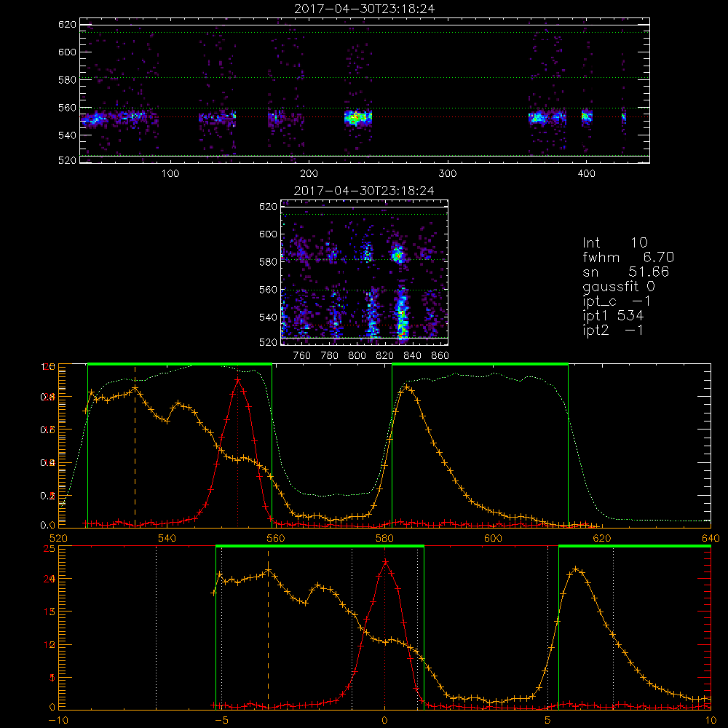Select the 'fwhm 6.70' readout line
The image size is (728, 728).
[x=628, y=257]
